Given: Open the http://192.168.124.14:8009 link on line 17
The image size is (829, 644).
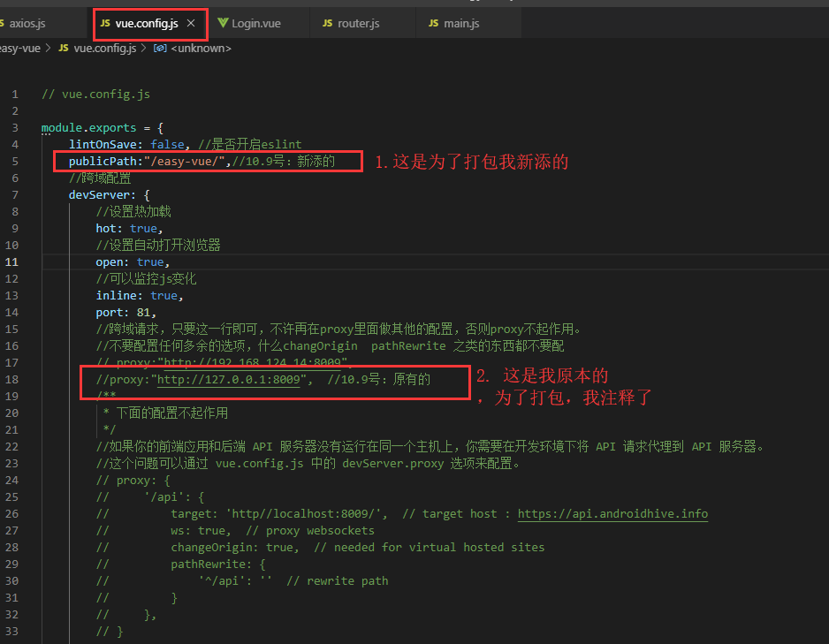Looking at the screenshot, I should click(252, 362).
